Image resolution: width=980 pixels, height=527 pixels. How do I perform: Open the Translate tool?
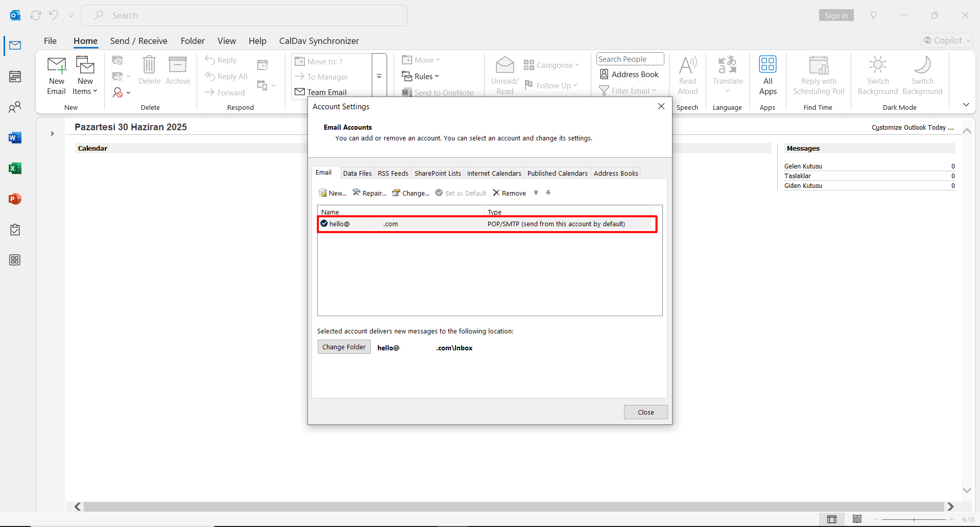(728, 76)
